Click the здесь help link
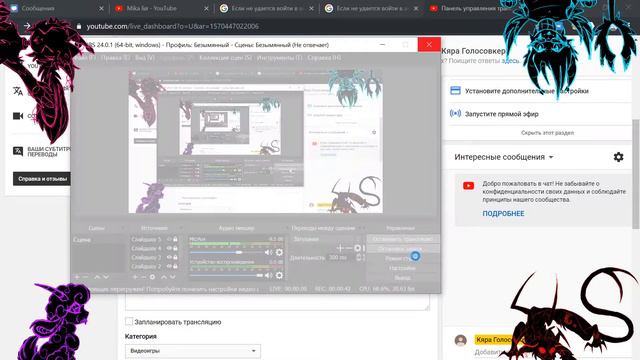The width and height of the screenshot is (640, 360). coord(510,61)
